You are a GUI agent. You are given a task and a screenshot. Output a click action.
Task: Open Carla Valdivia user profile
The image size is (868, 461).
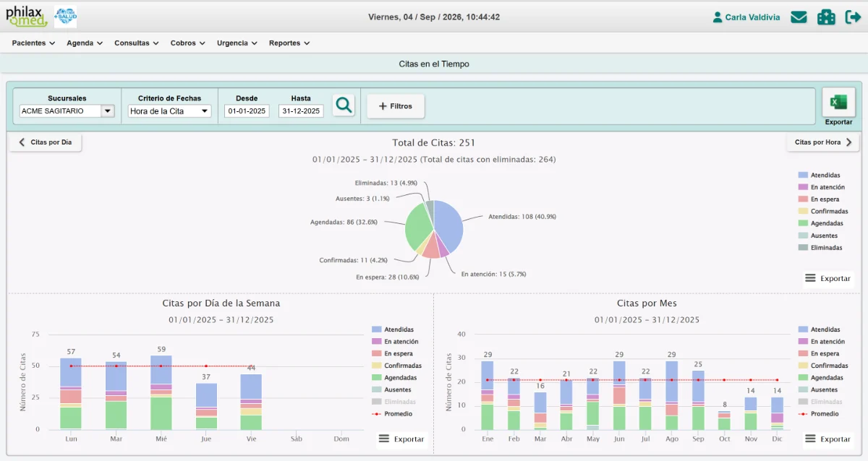[x=746, y=17]
